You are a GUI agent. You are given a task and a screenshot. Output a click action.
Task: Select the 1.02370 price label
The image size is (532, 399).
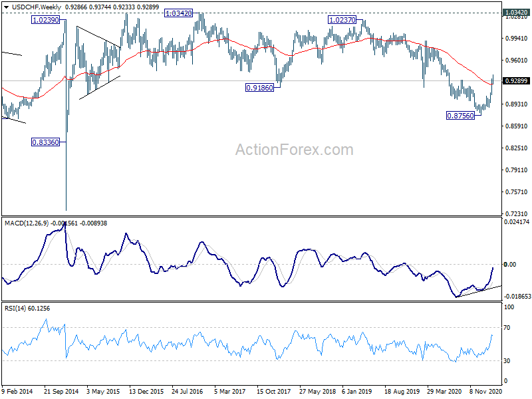click(x=342, y=20)
